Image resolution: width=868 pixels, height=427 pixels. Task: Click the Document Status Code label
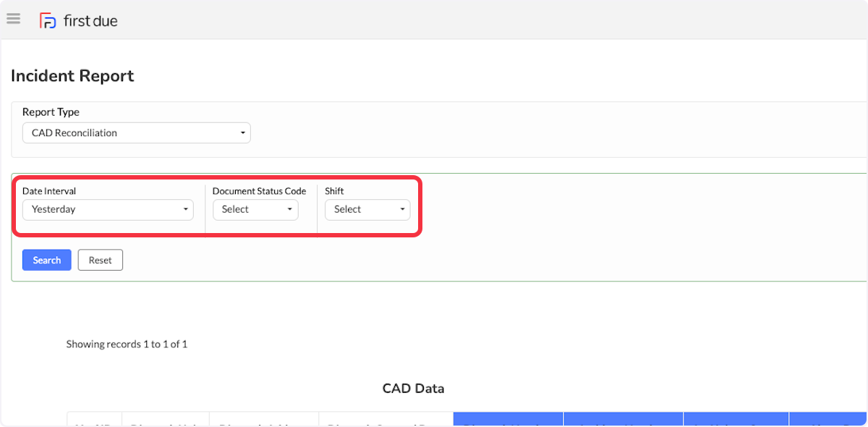pyautogui.click(x=259, y=191)
